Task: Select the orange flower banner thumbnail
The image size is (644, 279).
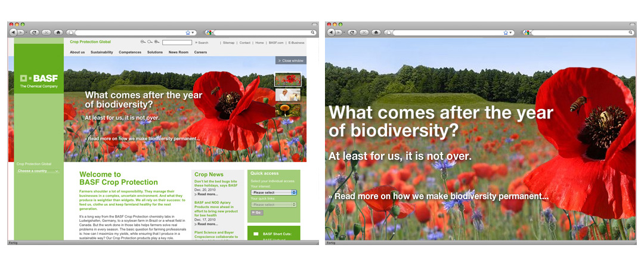Action: pyautogui.click(x=287, y=110)
